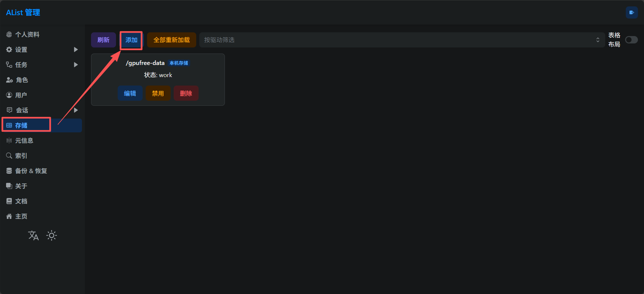This screenshot has height=294, width=644.
Task: Click the home icon beside 主页
Action: pos(9,216)
